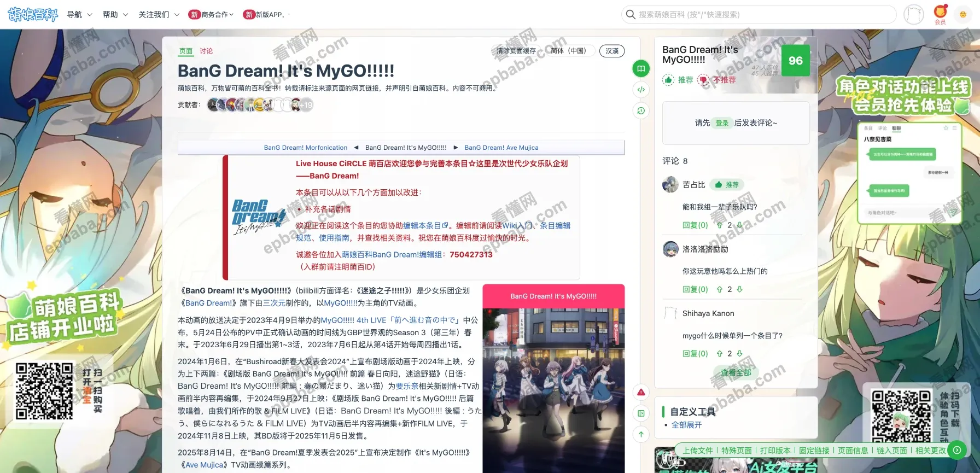Click the thumbs-up 推荐 recommend button
Viewport: 980px width, 473px height.
click(x=678, y=80)
